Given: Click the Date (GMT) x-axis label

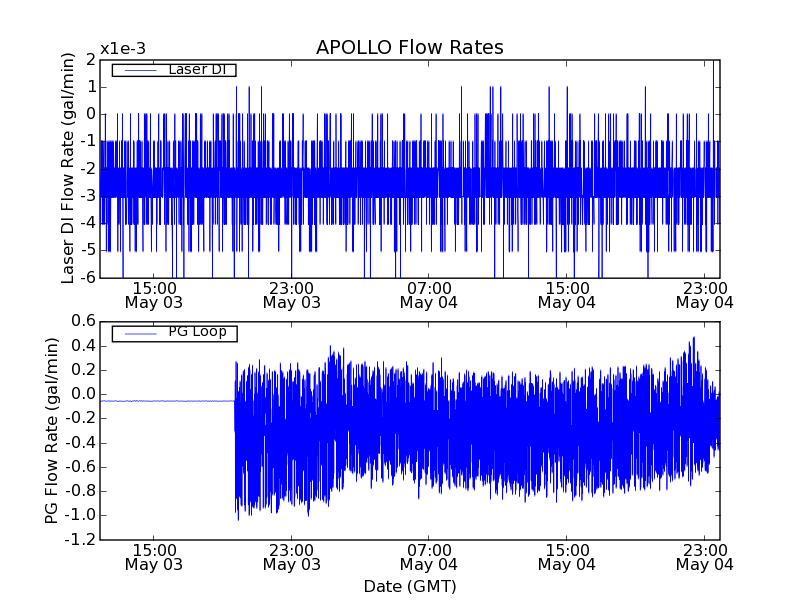Looking at the screenshot, I should 409,585.
